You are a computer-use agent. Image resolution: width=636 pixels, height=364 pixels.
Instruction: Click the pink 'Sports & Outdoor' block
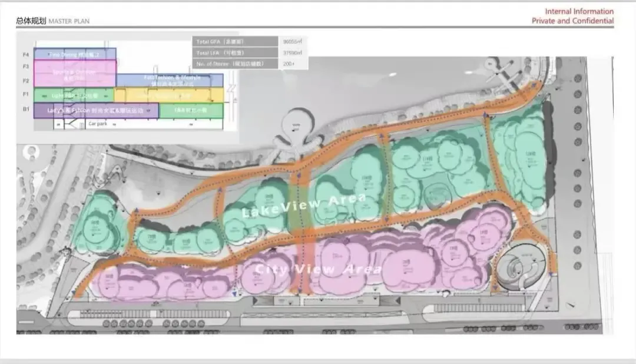(75, 73)
